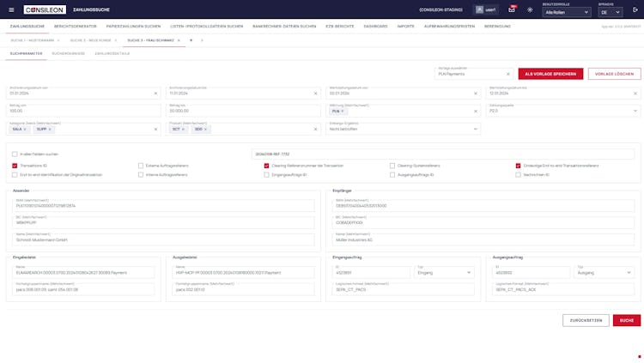Screen dimensions: 644x363
Task: Clear all Produkt selections
Action: pyautogui.click(x=315, y=130)
